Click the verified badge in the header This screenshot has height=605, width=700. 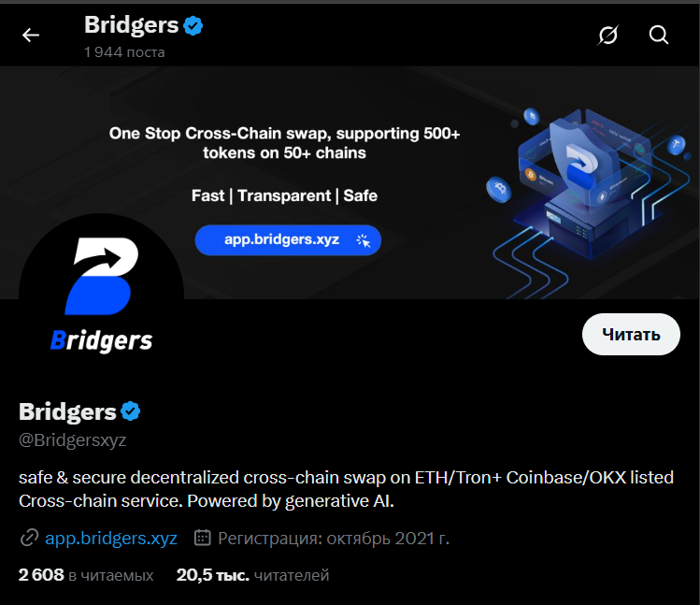pyautogui.click(x=193, y=25)
